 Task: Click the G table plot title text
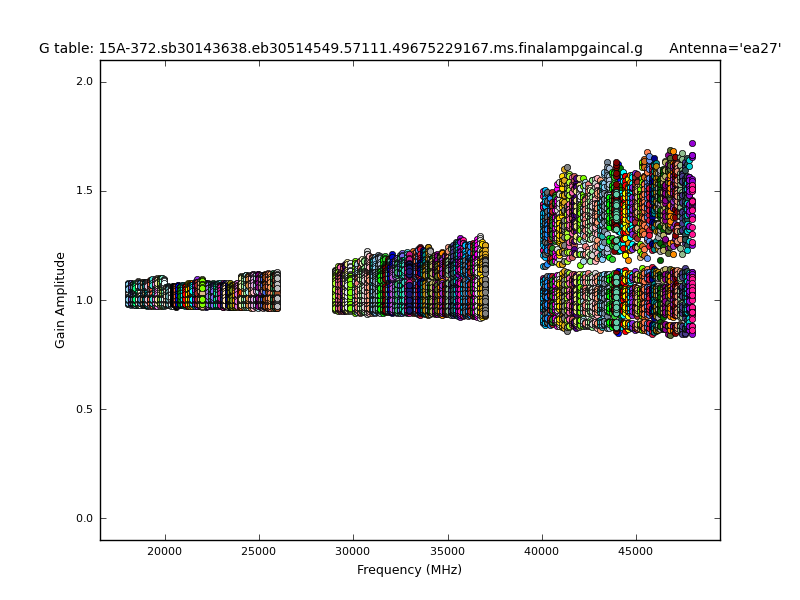click(x=340, y=48)
